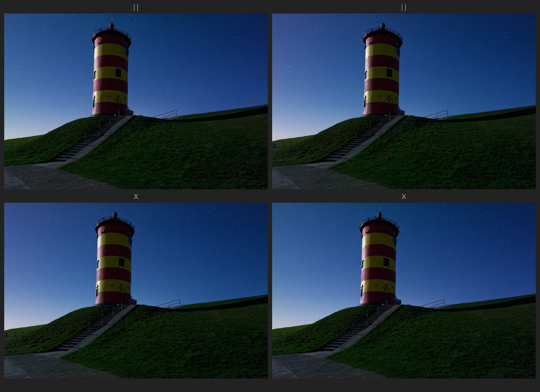Screen dimensions: 540x392
Task: Click the pause marker above the top-right photo
Action: 404,7
